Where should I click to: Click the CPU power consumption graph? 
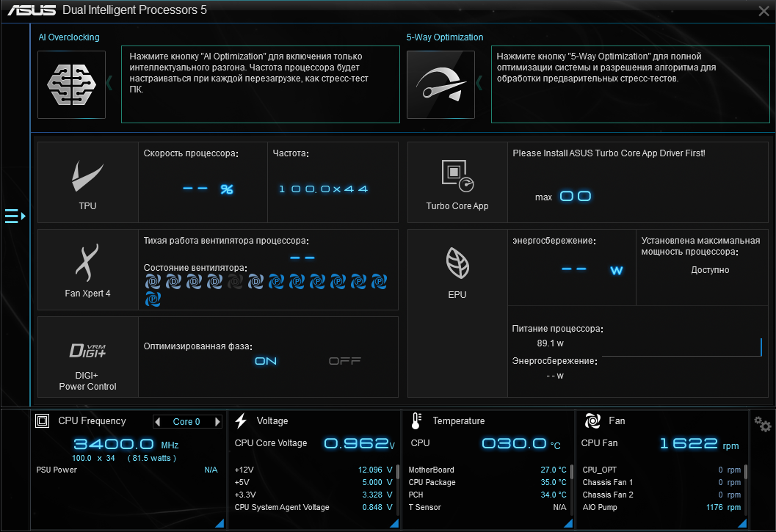click(x=681, y=347)
